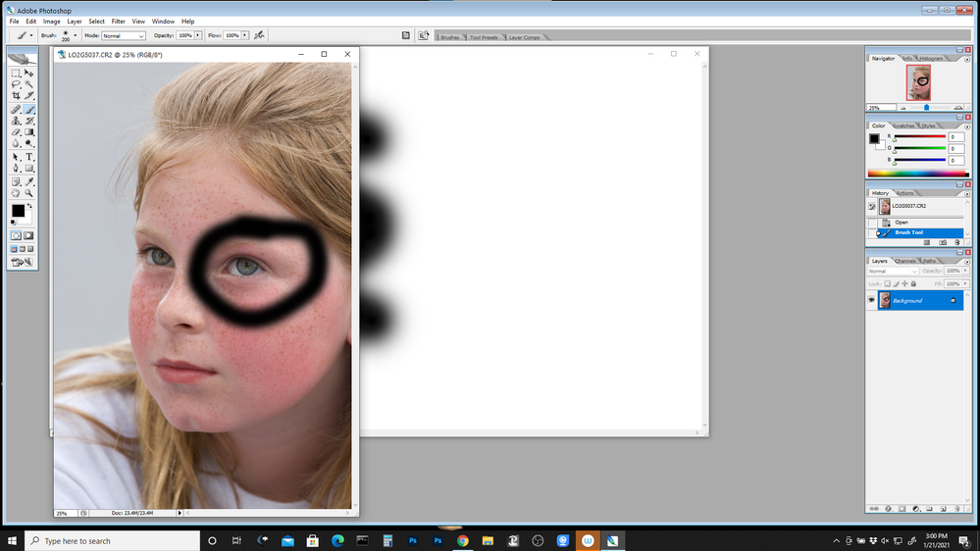Select the Eraser tool

tap(16, 131)
